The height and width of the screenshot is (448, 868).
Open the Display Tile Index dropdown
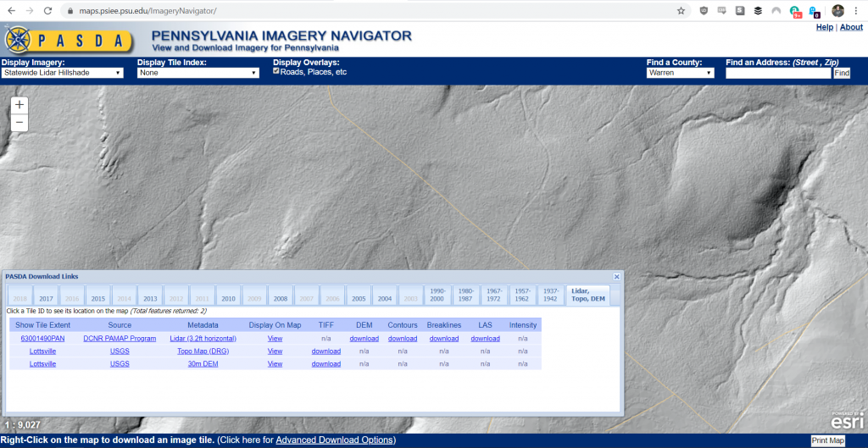(198, 73)
